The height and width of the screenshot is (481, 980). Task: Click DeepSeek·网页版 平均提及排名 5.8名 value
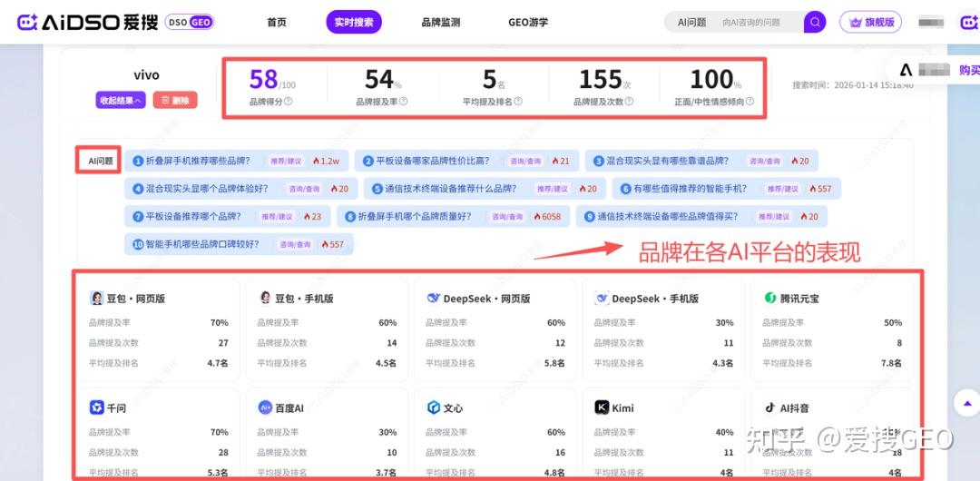click(x=554, y=363)
